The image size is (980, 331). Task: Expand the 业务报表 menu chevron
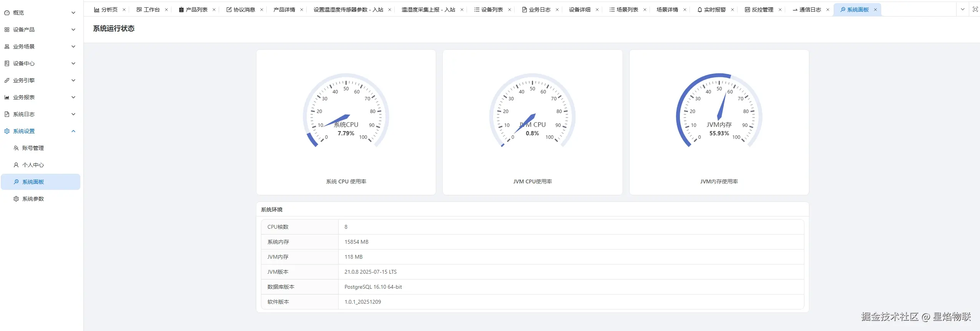(x=73, y=97)
